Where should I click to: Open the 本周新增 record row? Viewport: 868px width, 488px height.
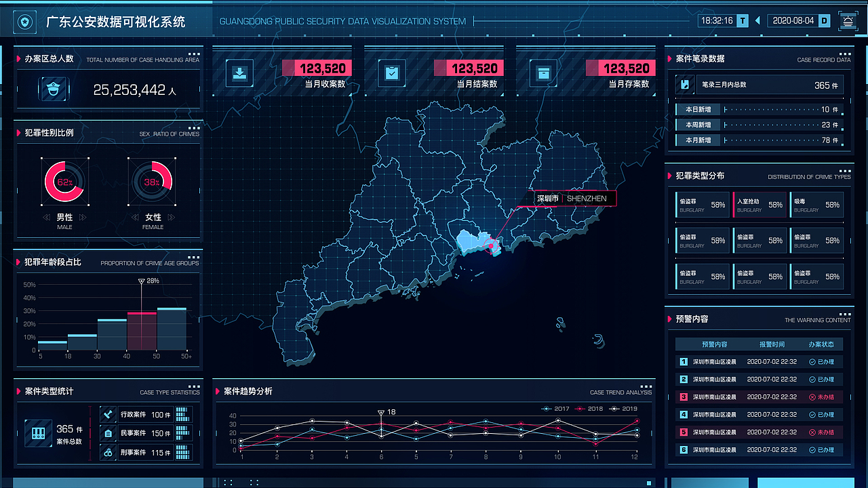[x=759, y=125]
